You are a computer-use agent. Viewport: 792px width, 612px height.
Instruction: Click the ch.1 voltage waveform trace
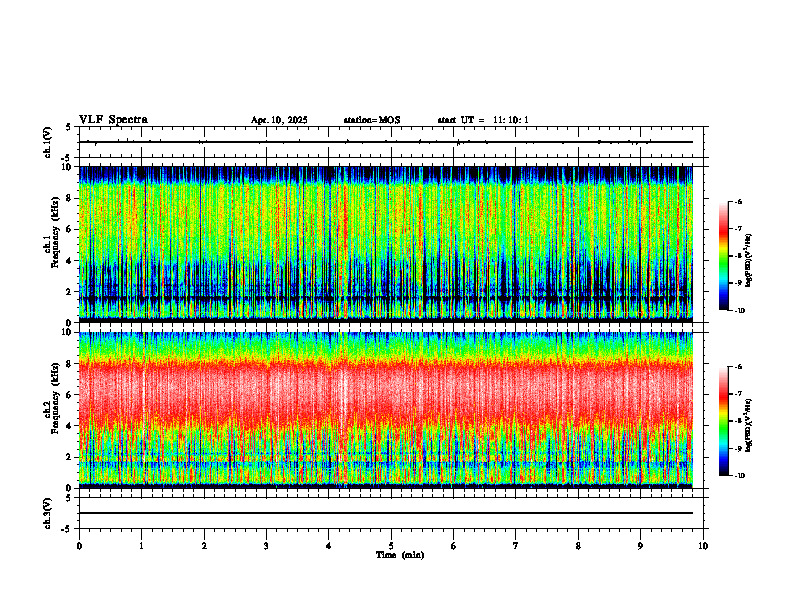tap(386, 142)
